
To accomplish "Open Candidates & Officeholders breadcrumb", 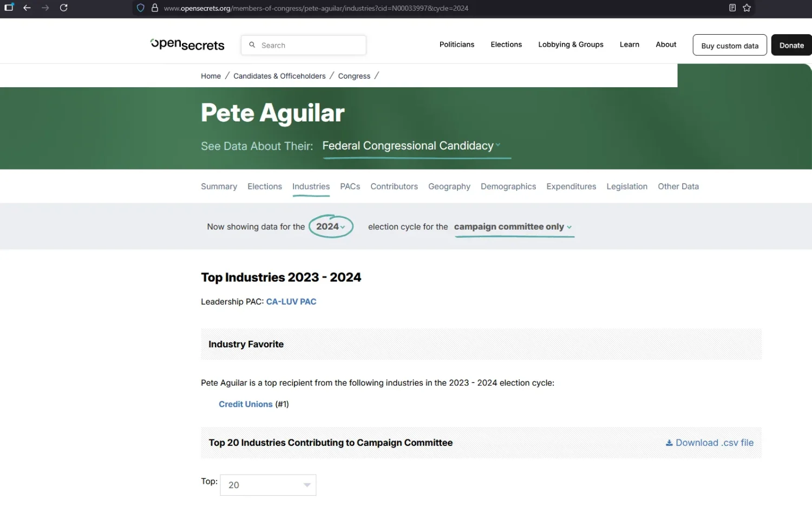I will click(x=279, y=76).
